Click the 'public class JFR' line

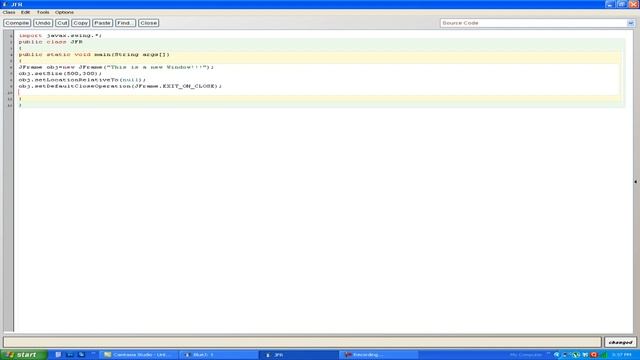51,42
